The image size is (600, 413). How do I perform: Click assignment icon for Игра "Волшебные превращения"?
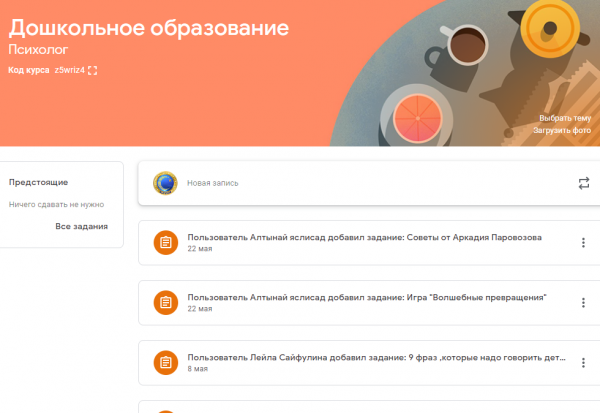(x=165, y=303)
